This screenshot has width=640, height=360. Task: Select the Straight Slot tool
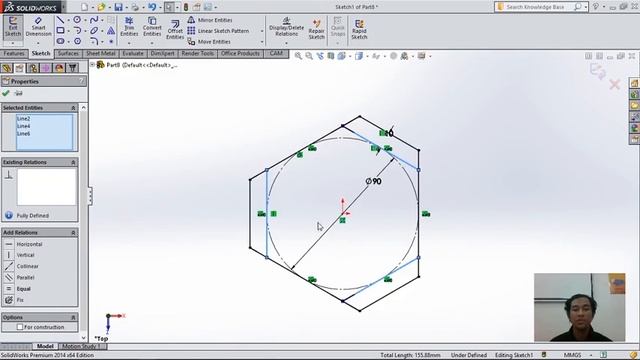(x=60, y=41)
